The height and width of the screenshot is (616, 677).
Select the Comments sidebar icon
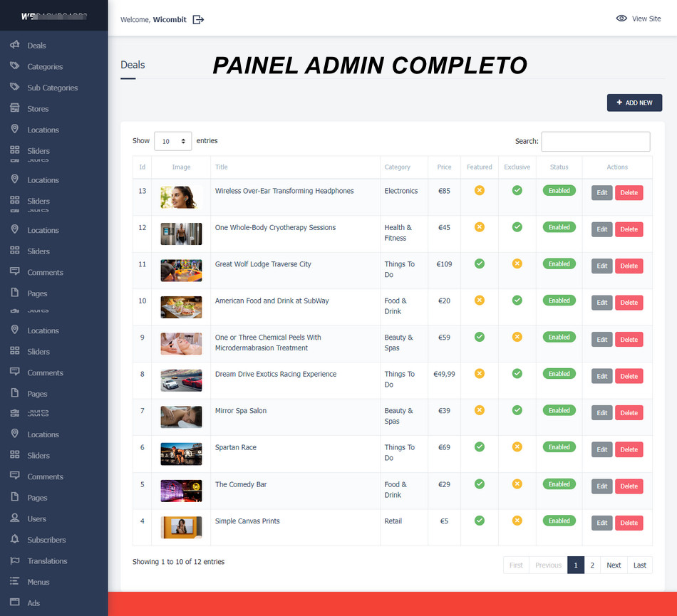[x=14, y=271]
